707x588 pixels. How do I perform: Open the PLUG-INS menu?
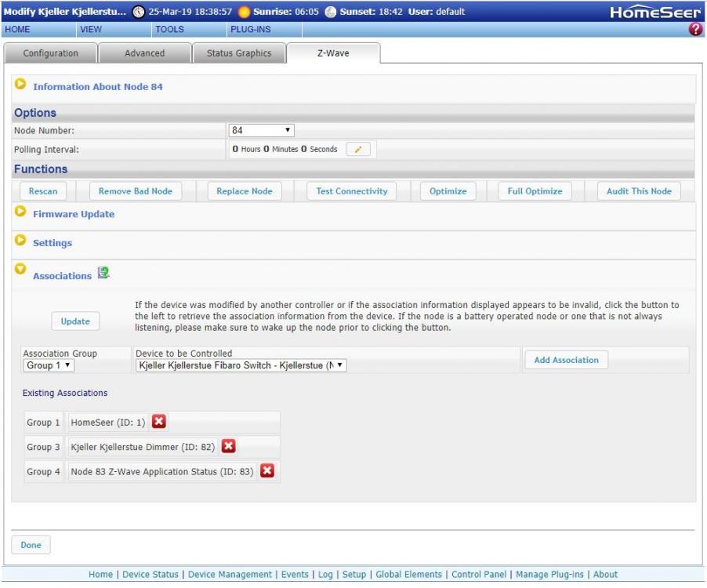(250, 29)
